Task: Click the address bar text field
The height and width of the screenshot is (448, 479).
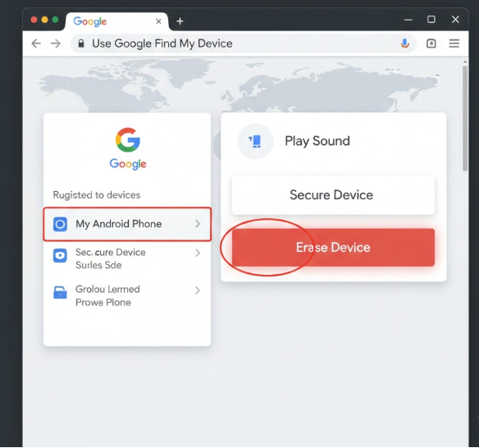Action: pyautogui.click(x=243, y=43)
